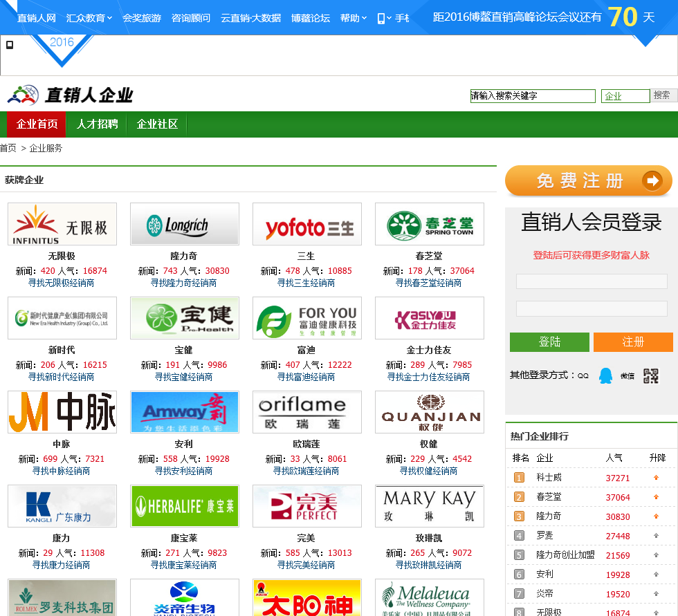Click 科士威 in the popular ranking list

coord(549,477)
